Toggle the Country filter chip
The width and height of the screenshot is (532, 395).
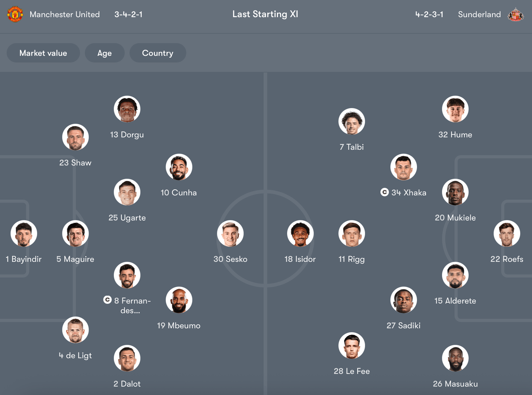point(158,53)
